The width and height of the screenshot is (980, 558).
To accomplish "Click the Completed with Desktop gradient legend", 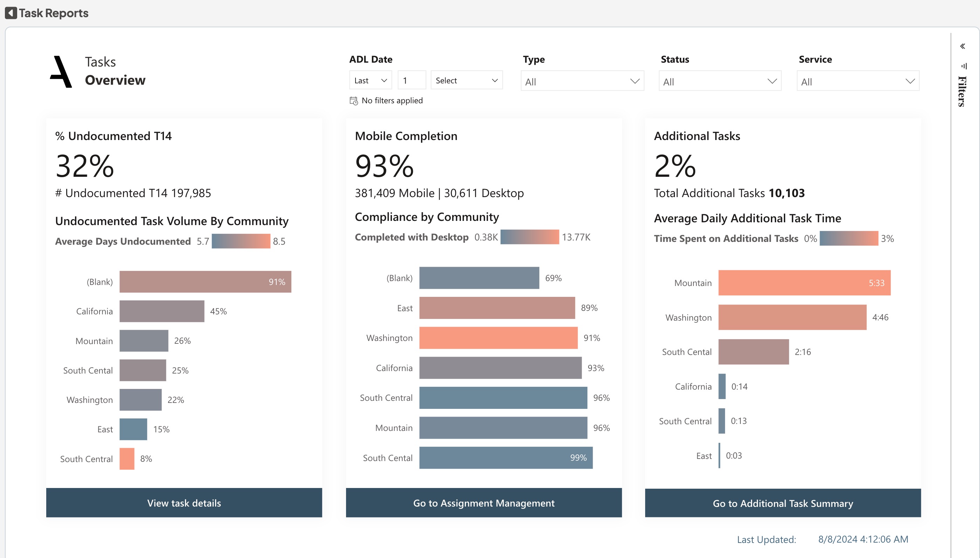I will [x=530, y=237].
